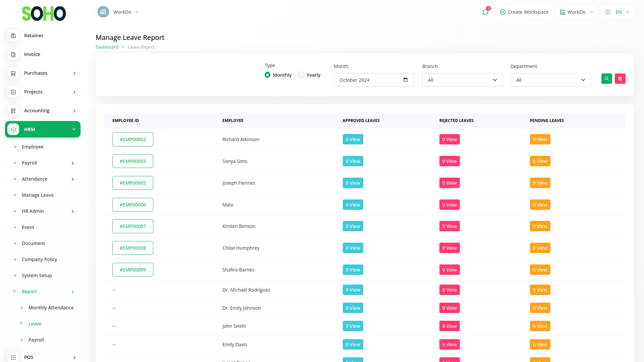Click the Dashboard breadcrumb link

click(x=107, y=47)
